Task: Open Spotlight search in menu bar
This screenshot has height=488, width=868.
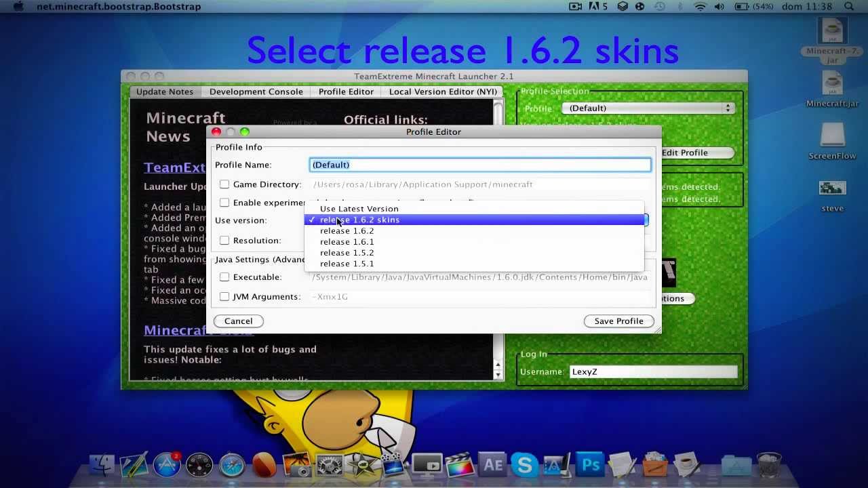Action: coord(849,6)
